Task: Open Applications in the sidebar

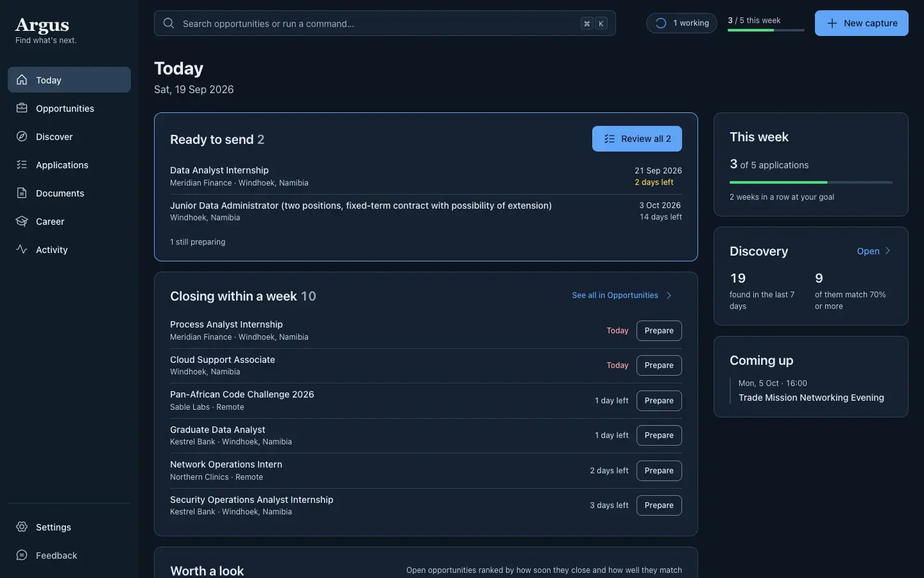Action: click(69, 164)
